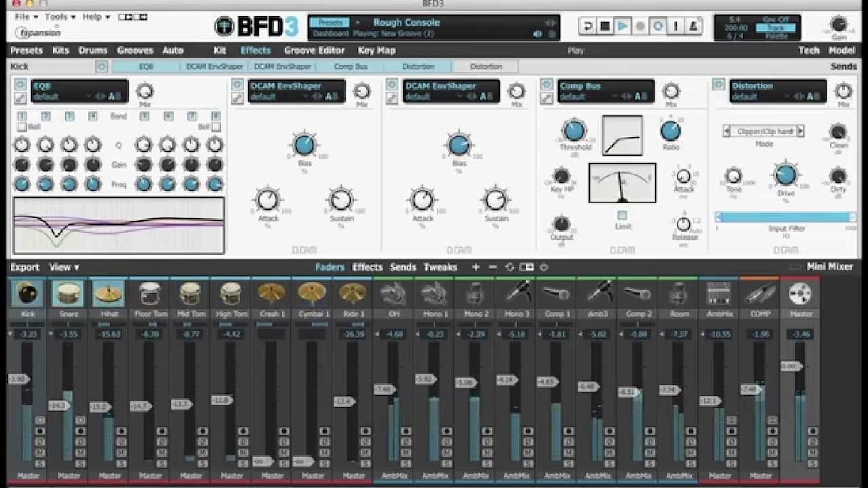Select the Master channel reel icon
This screenshot has height=488, width=868.
pyautogui.click(x=800, y=293)
